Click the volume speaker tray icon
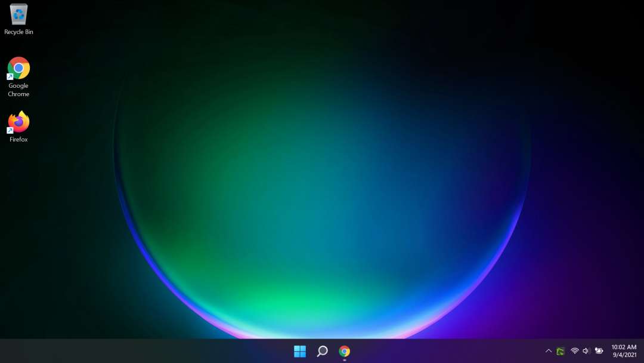The image size is (644, 363). (586, 351)
